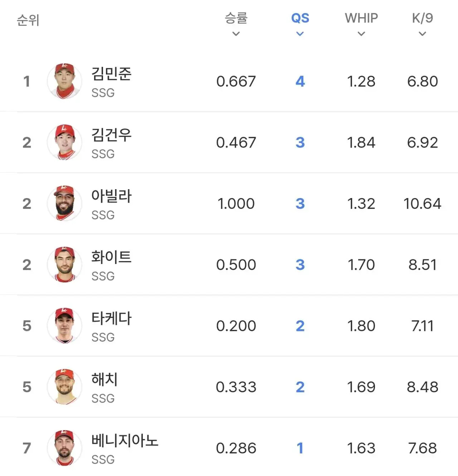Sort by 승률 using its chevron
Image resolution: width=458 pixels, height=476 pixels.
[236, 34]
